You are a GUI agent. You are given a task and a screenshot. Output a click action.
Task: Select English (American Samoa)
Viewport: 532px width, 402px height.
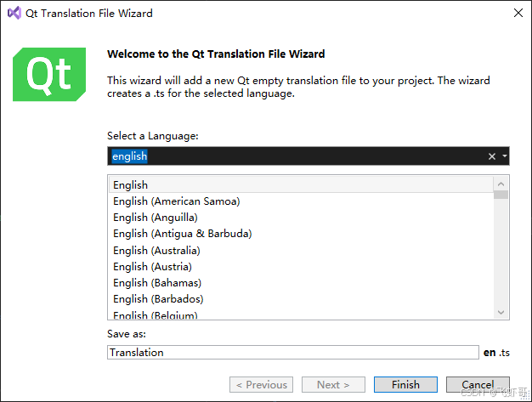coord(301,201)
